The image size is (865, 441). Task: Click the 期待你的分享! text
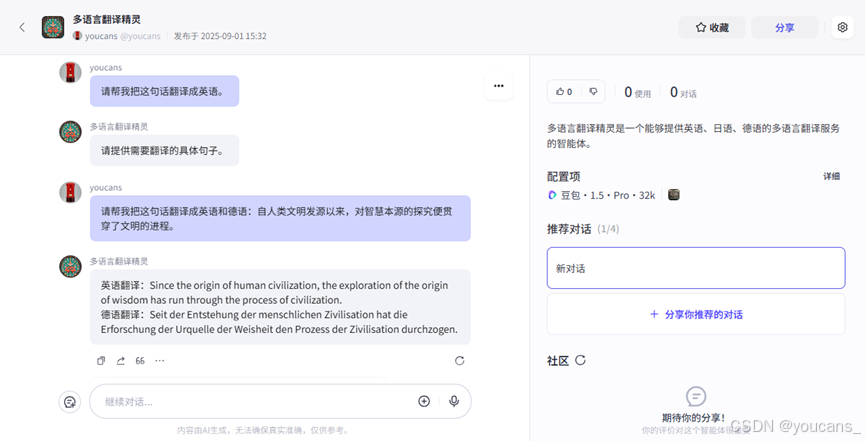693,418
